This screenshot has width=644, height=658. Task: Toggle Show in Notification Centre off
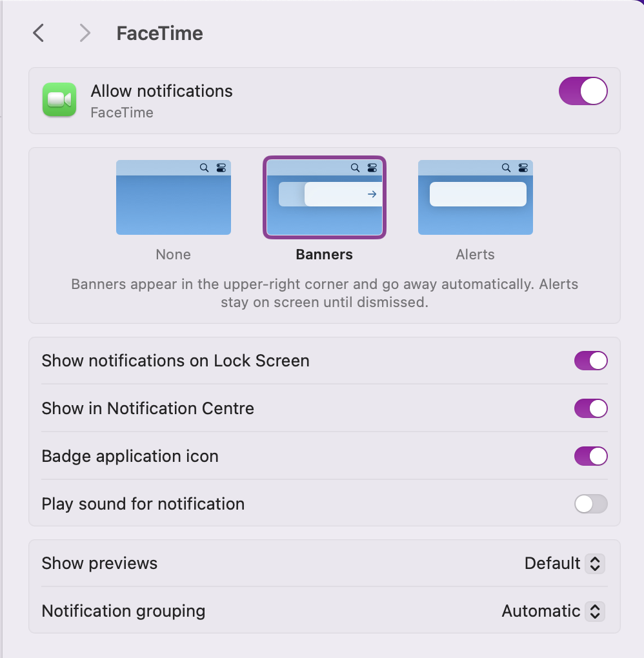(590, 408)
